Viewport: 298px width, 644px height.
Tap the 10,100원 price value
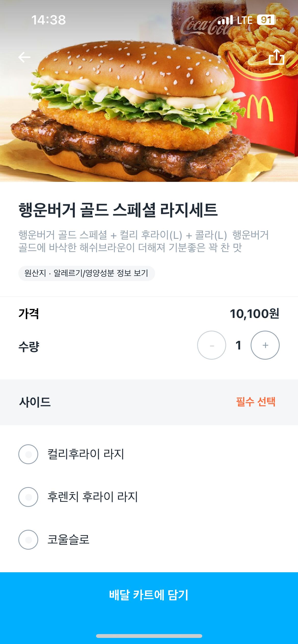coord(254,314)
